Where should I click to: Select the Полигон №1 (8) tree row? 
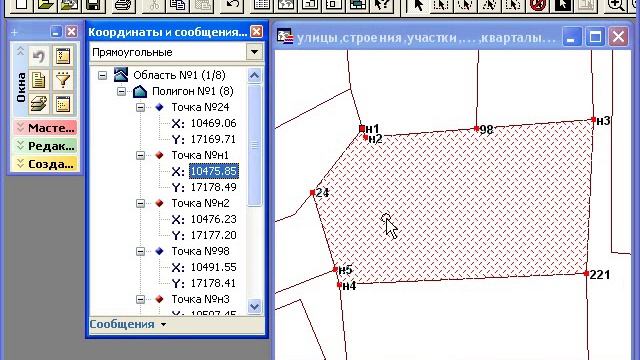pyautogui.click(x=193, y=91)
